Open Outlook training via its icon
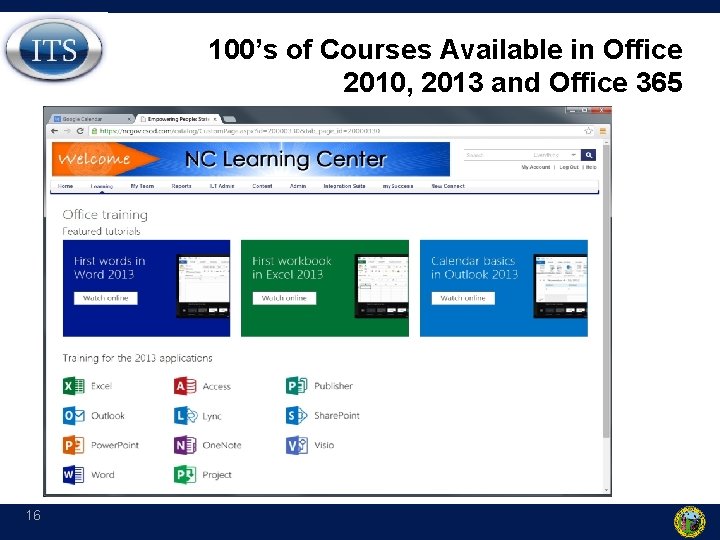The width and height of the screenshot is (720, 540). pyautogui.click(x=73, y=416)
